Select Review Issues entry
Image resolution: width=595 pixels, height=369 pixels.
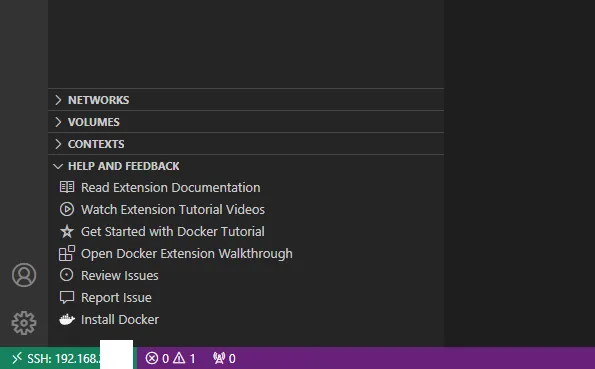coord(120,276)
